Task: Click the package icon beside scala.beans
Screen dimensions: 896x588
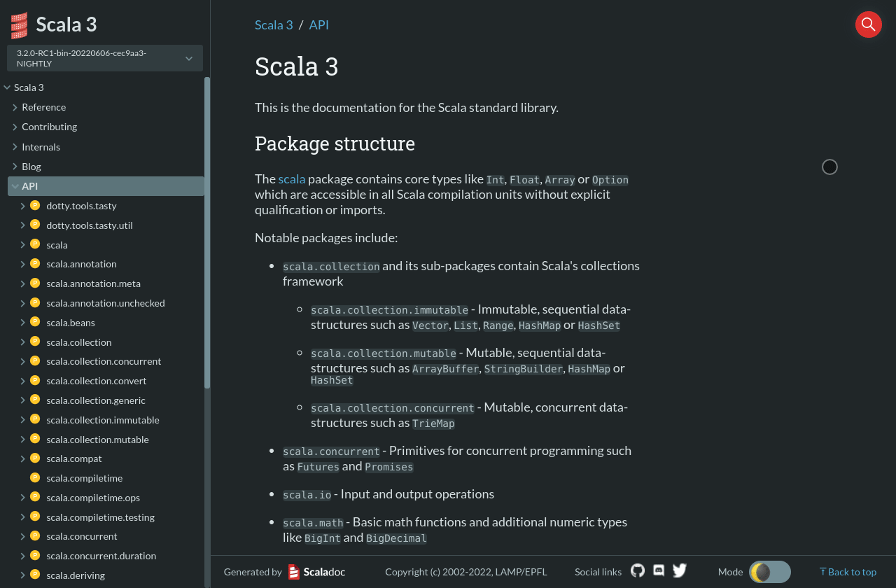Action: pos(35,322)
